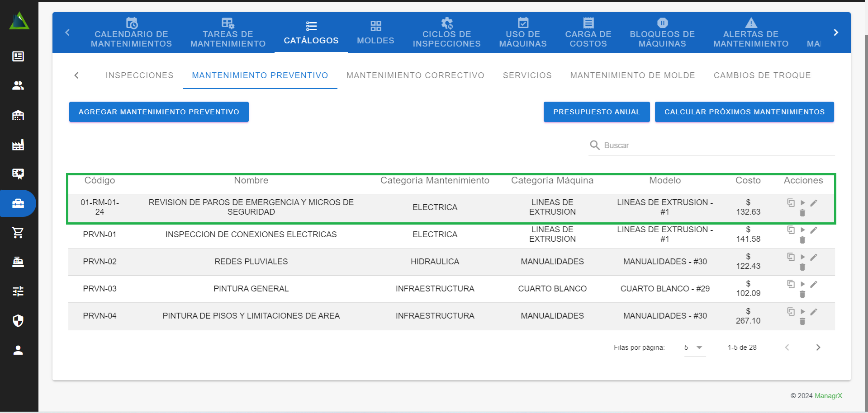Open the rows per page dropdown
Screen dimensions: 868x413
pos(694,347)
